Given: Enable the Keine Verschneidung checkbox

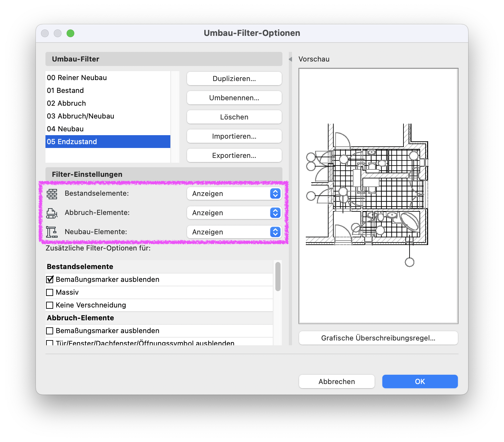Looking at the screenshot, I should 50,305.
